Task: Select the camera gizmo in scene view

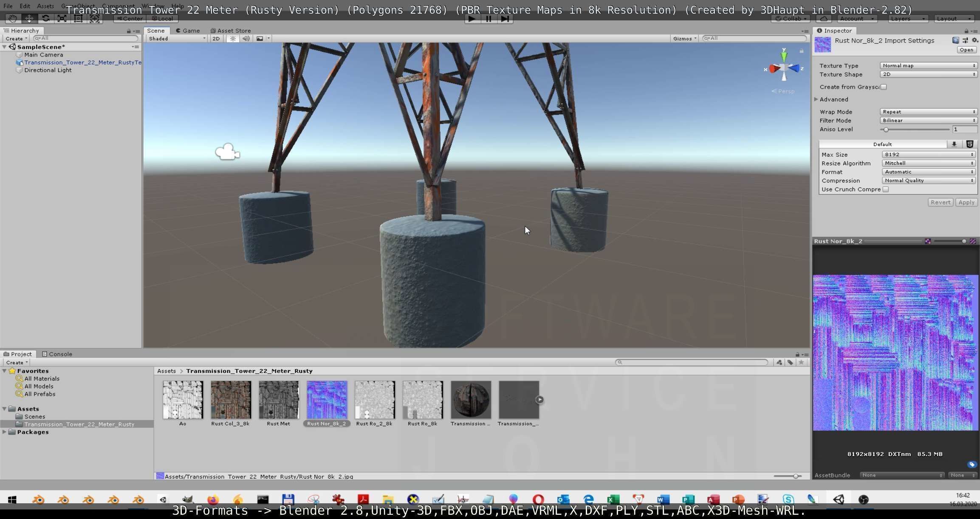Action: pyautogui.click(x=228, y=152)
